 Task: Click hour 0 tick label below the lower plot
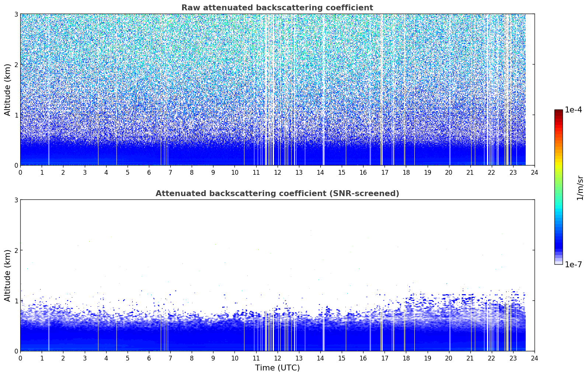pos(20,358)
